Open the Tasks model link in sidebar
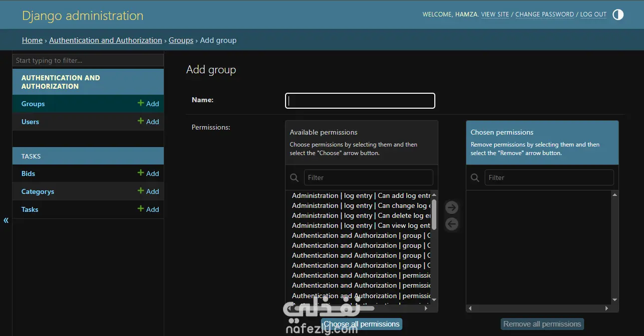 [x=29, y=209]
